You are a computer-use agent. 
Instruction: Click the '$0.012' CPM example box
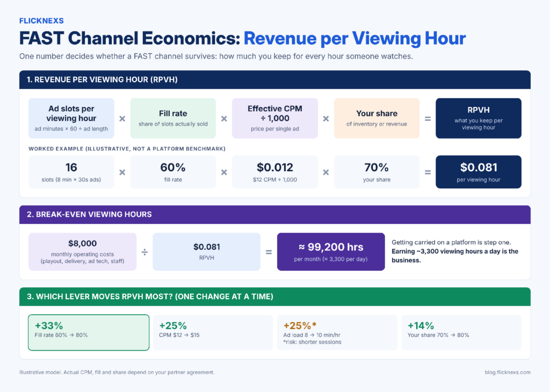[x=275, y=172]
